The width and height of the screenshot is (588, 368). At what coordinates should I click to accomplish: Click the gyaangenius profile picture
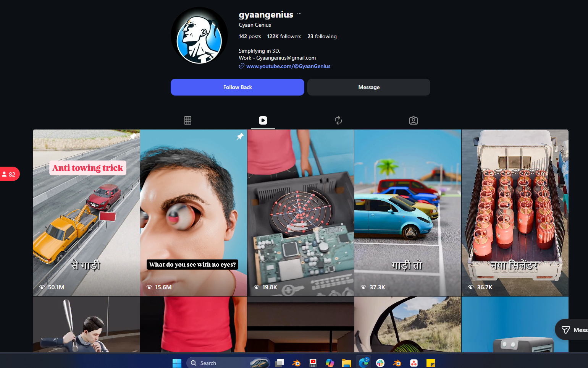click(x=199, y=36)
